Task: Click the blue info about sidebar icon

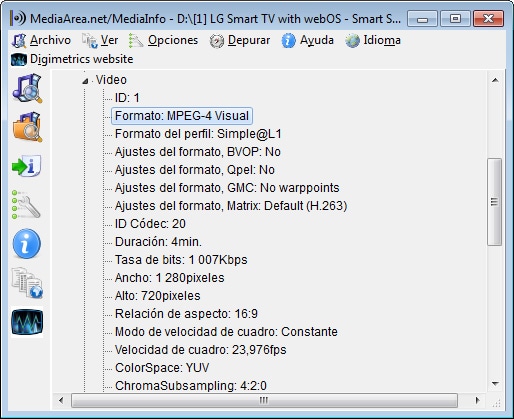Action: (x=27, y=244)
